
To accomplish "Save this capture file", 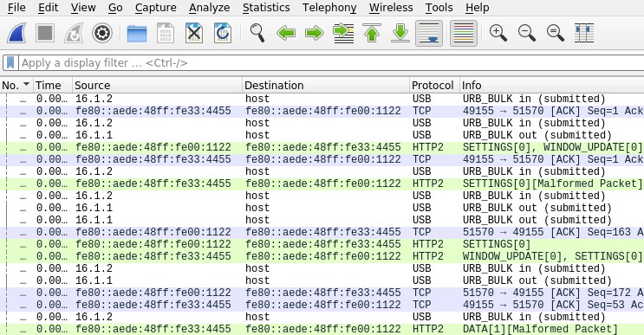I will click(x=166, y=33).
